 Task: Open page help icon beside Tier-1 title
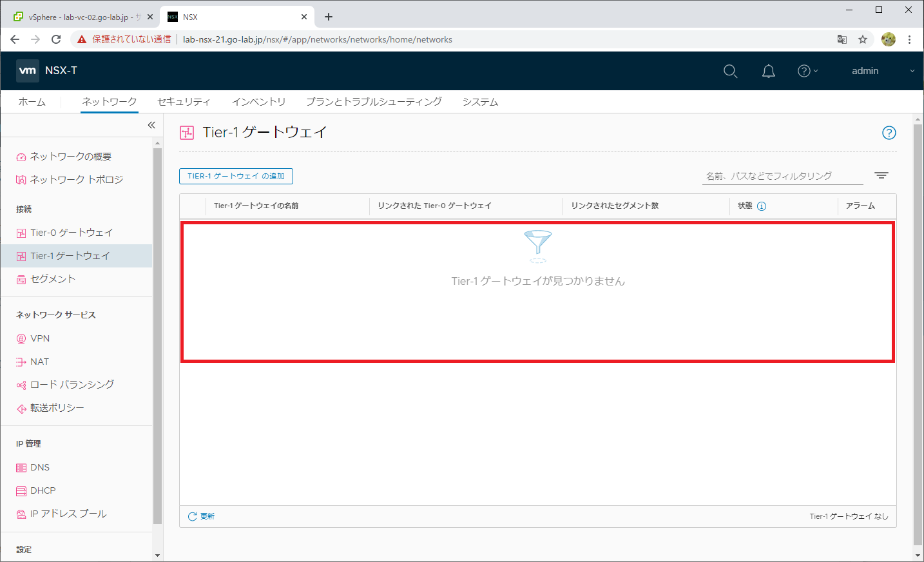coord(889,133)
